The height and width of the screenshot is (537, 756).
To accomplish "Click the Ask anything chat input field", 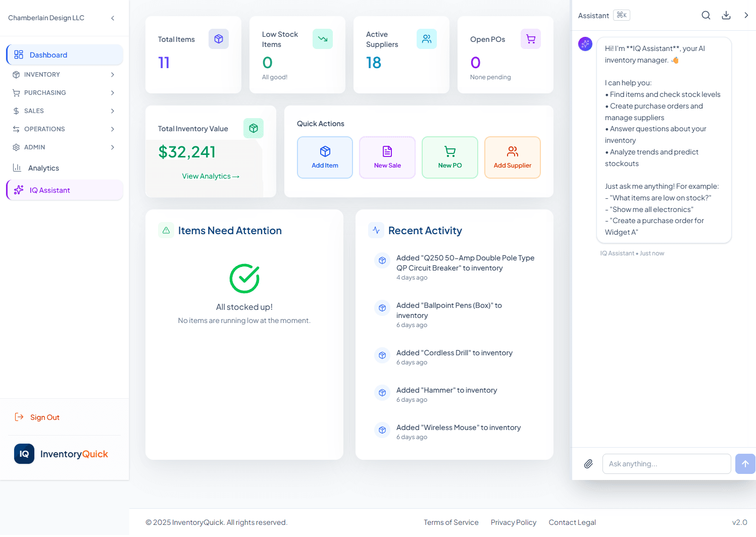I will click(666, 463).
